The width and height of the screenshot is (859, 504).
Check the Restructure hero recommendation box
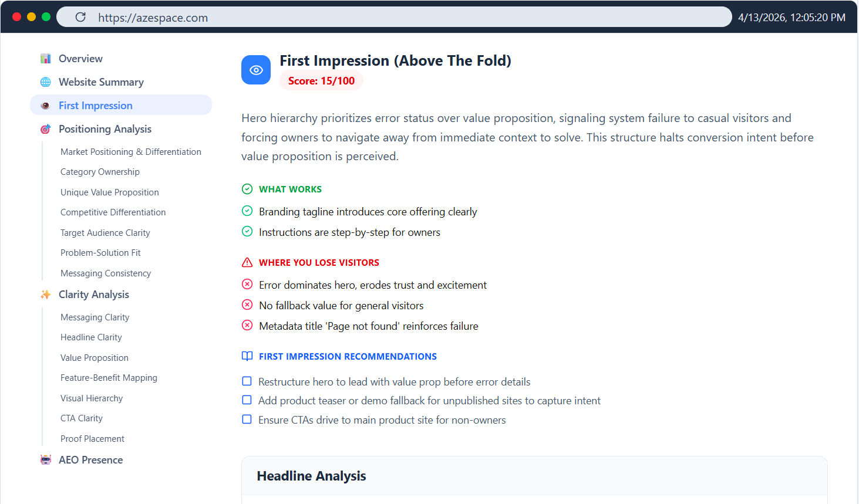(x=247, y=381)
